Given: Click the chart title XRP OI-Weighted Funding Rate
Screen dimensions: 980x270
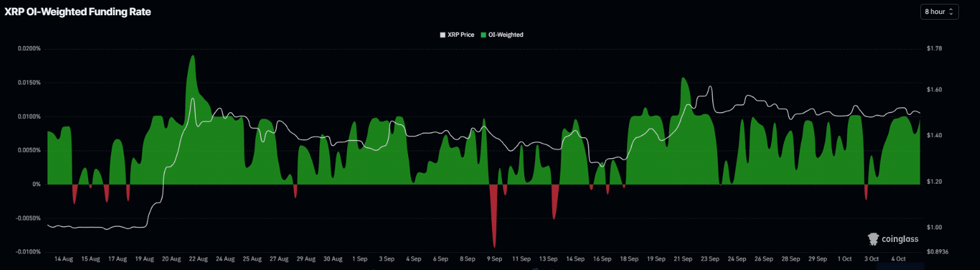Looking at the screenshot, I should tap(77, 11).
